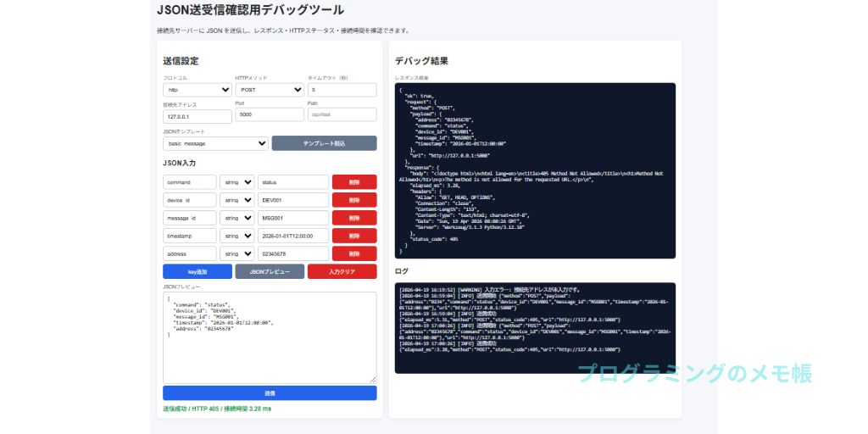Delete the address key row

353,253
